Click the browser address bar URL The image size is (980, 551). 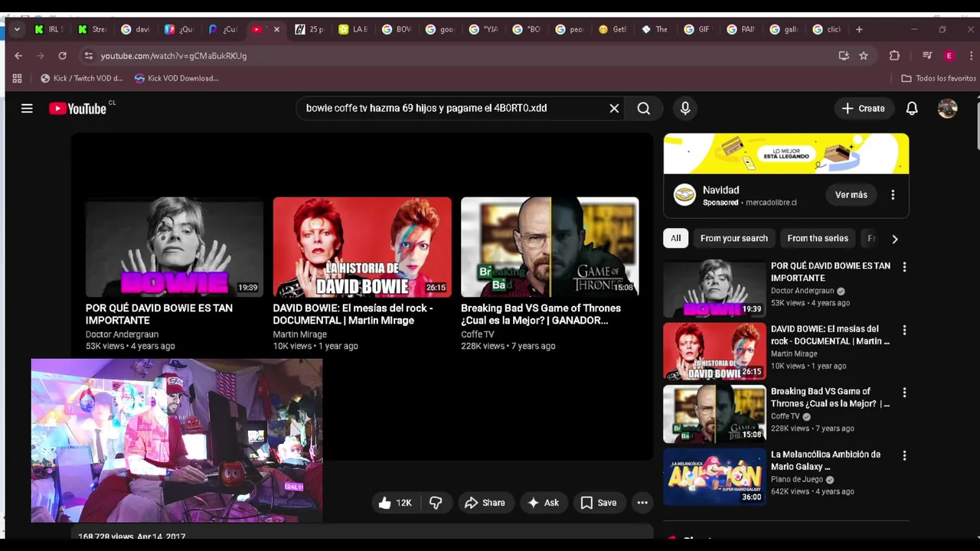[x=174, y=56]
